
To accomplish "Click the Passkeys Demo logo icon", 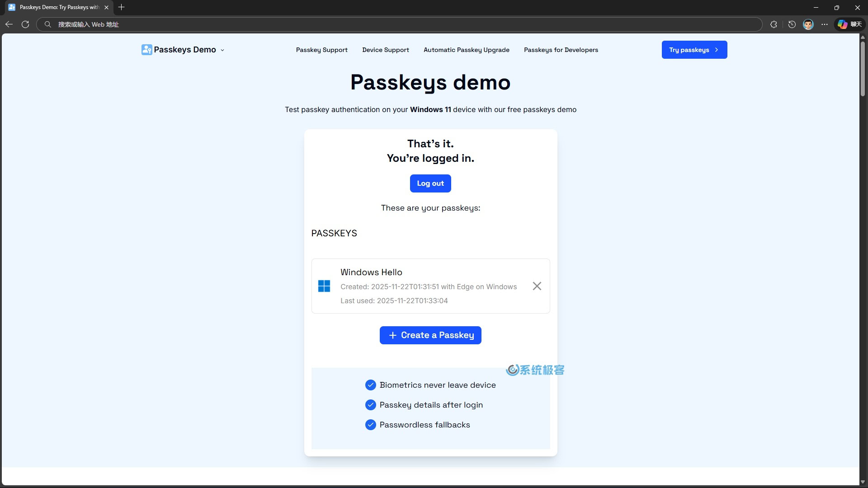I will click(x=146, y=50).
